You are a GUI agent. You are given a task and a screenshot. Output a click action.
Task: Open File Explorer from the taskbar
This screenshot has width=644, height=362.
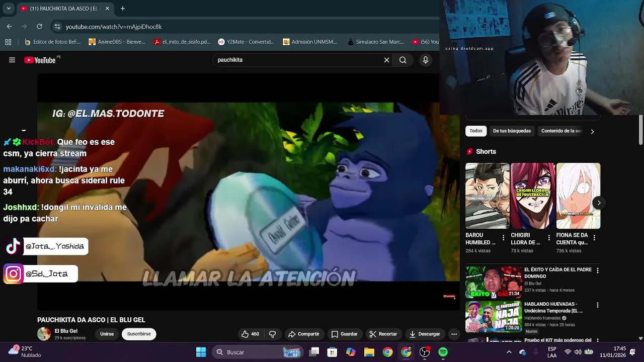(369, 352)
